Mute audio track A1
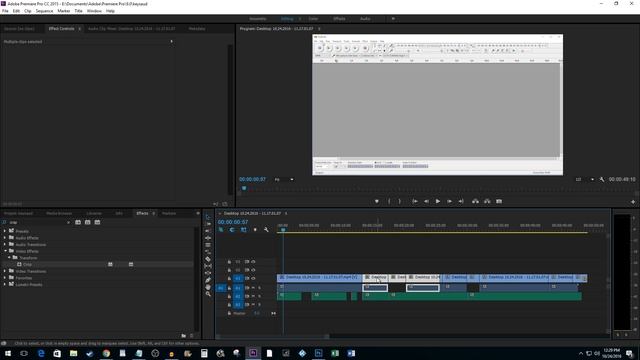 [x=253, y=288]
